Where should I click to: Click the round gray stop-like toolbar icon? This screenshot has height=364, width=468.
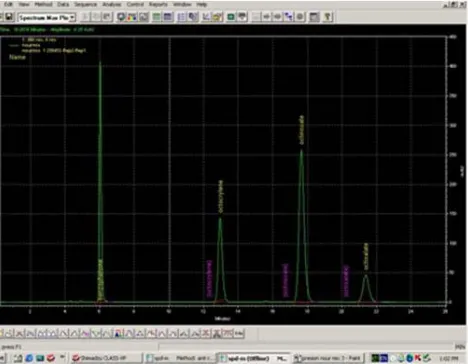point(300,17)
